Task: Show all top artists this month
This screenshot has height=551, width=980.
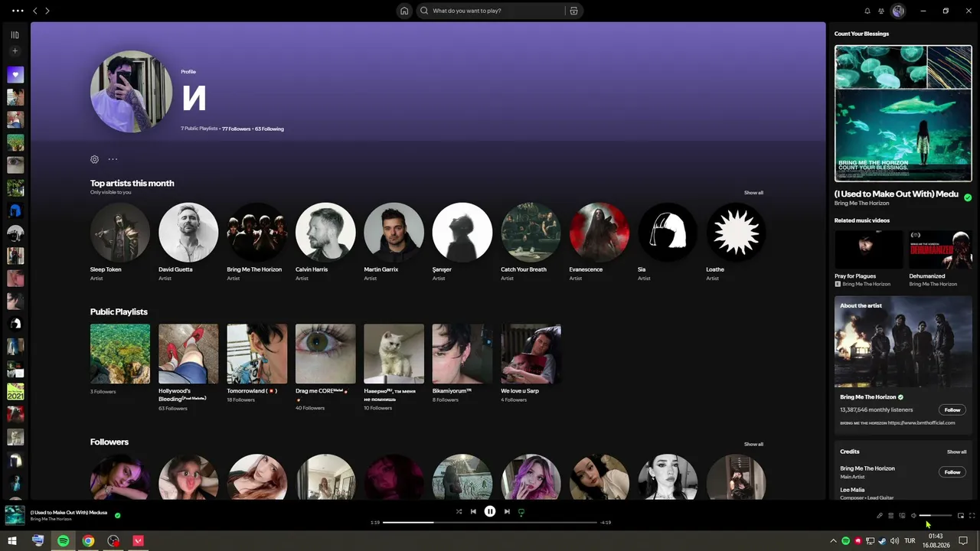Action: 753,193
